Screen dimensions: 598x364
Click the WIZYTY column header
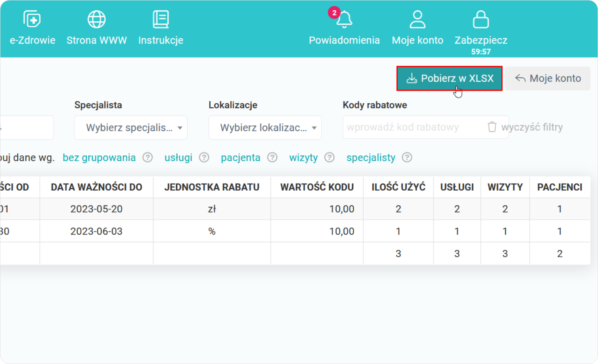(505, 187)
